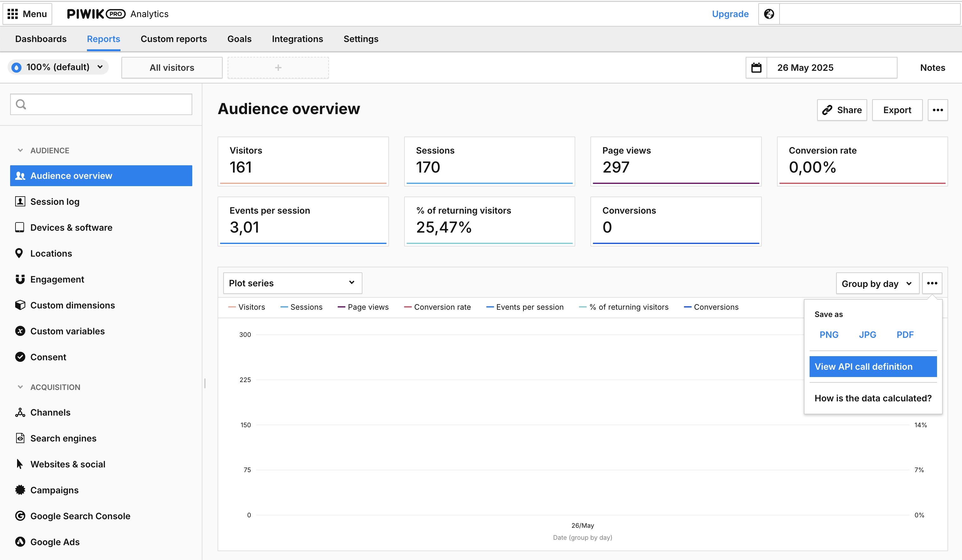
Task: Switch to the Dashboards tab
Action: click(41, 39)
